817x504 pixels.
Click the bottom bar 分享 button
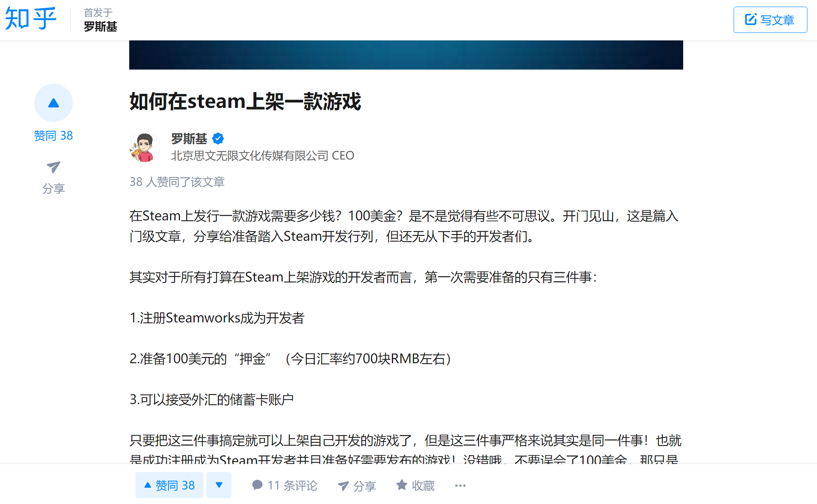(x=357, y=486)
